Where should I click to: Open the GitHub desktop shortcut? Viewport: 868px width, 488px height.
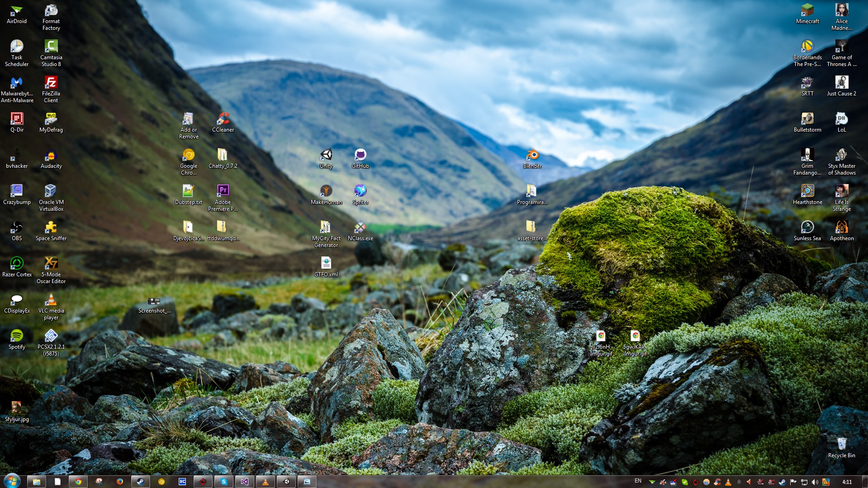pyautogui.click(x=360, y=159)
